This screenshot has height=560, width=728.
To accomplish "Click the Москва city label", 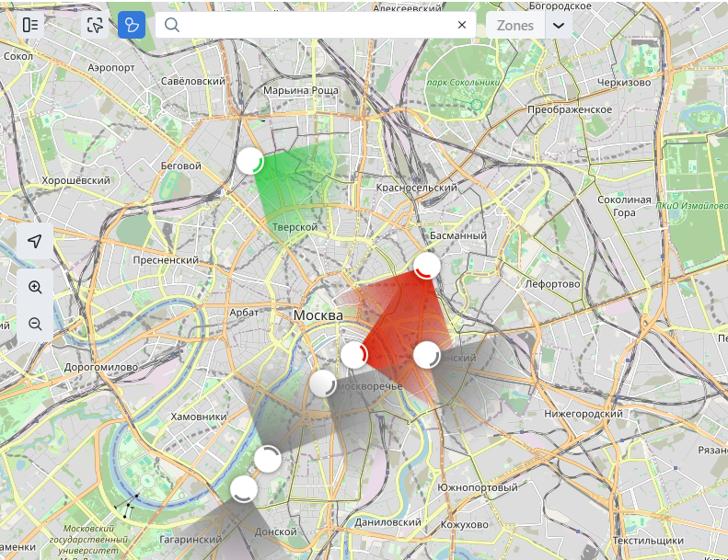I will [x=318, y=315].
